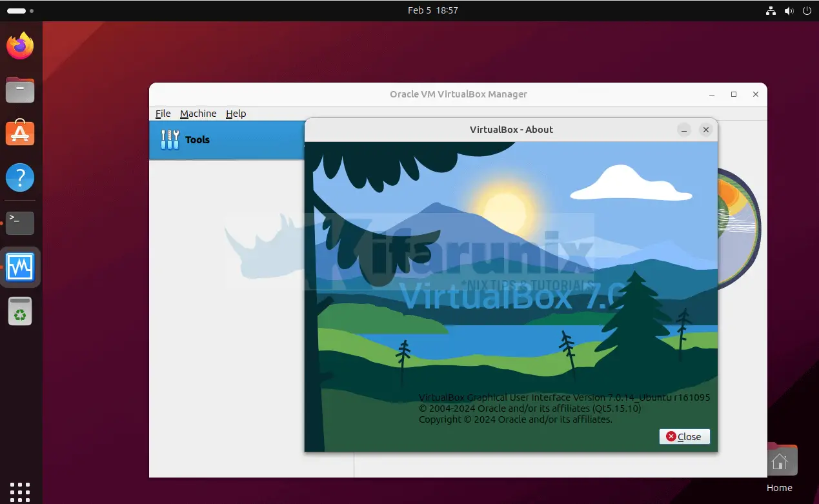Click the power icon in top bar
Screen dimensions: 819x504
(x=807, y=11)
